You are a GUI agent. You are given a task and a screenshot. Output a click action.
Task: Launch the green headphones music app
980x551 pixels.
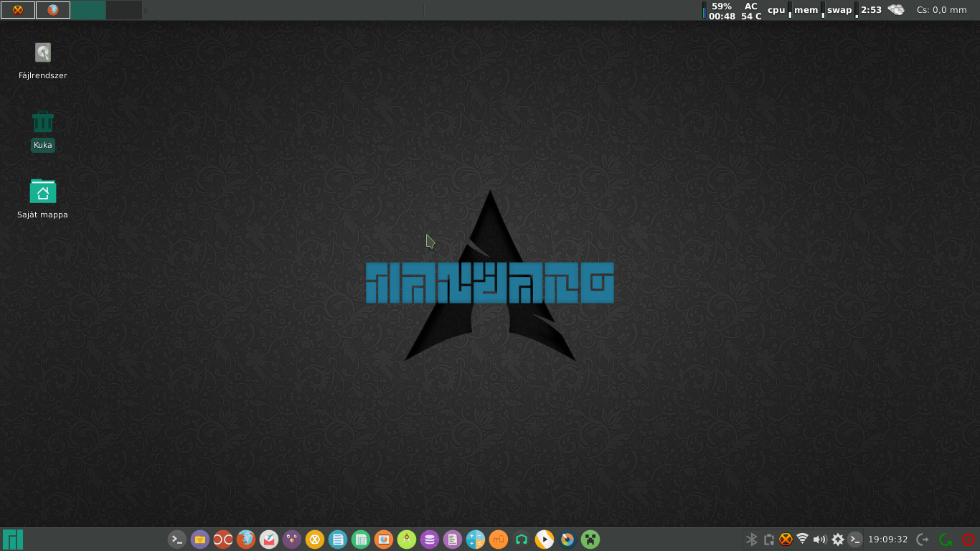click(x=522, y=540)
